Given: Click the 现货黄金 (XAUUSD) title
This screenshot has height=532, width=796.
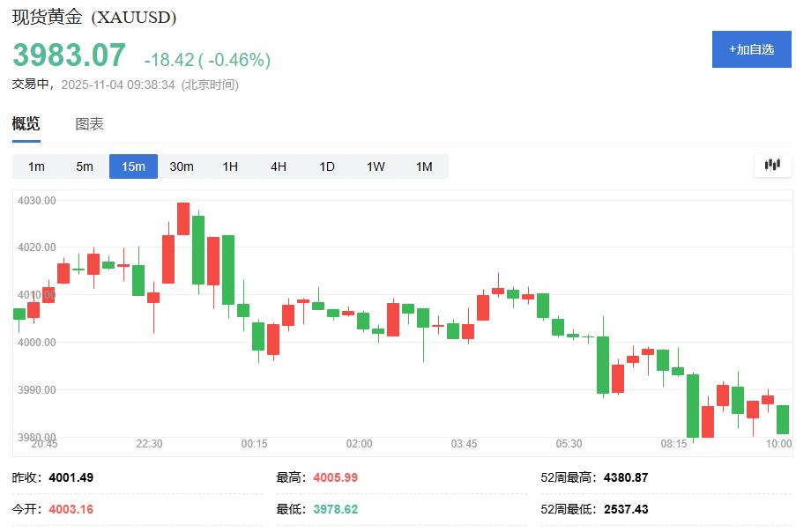Looking at the screenshot, I should coord(92,17).
